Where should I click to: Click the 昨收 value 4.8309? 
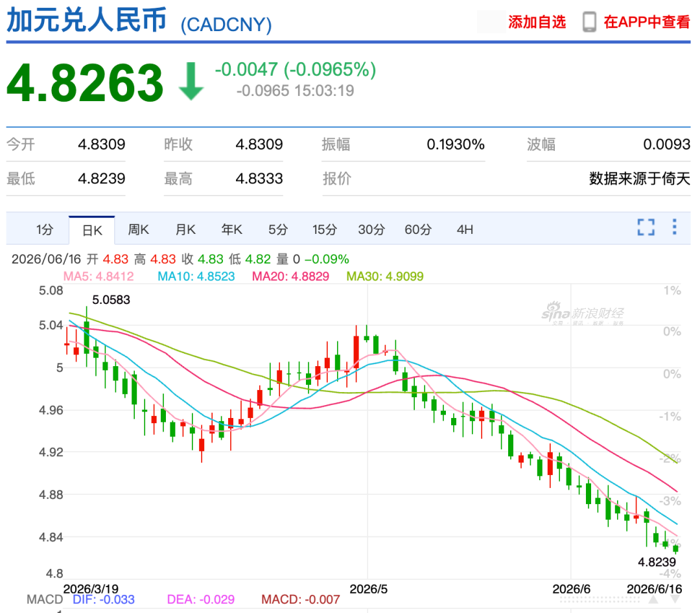[259, 145]
